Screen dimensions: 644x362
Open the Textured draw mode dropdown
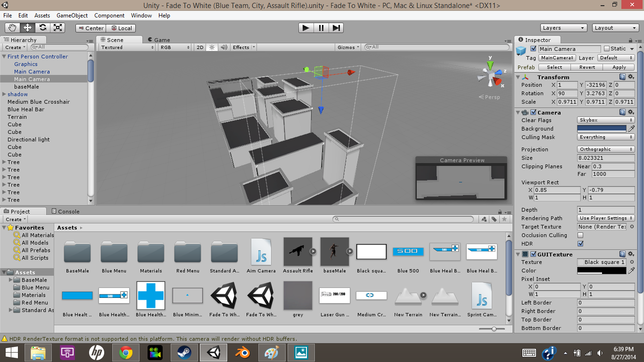click(x=127, y=47)
